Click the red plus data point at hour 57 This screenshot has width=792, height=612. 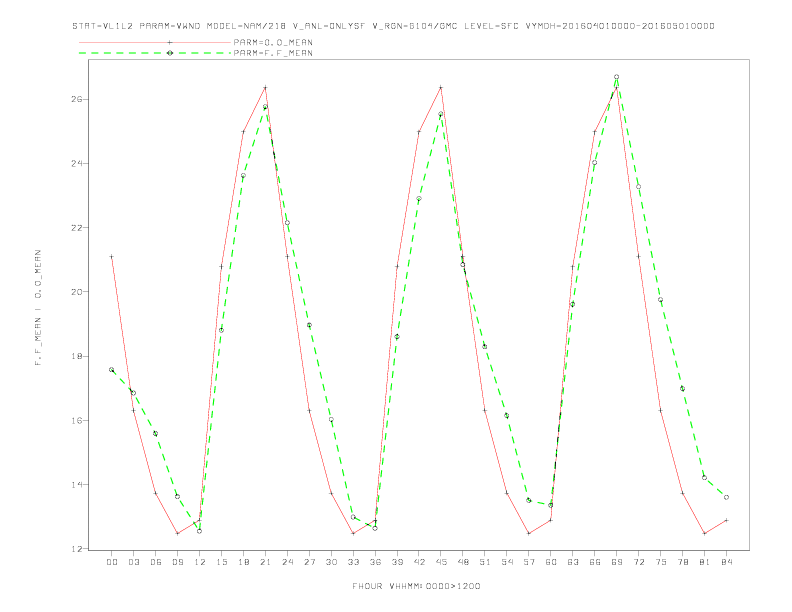coord(529,533)
